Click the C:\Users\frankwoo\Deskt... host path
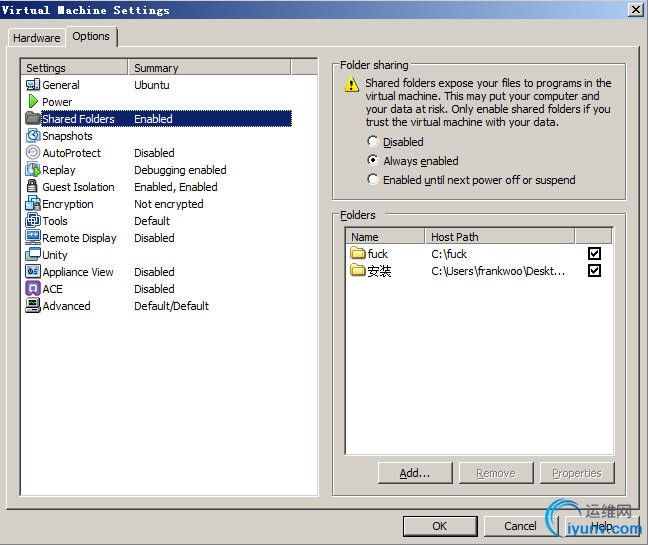Image resolution: width=648 pixels, height=545 pixels. 498,271
